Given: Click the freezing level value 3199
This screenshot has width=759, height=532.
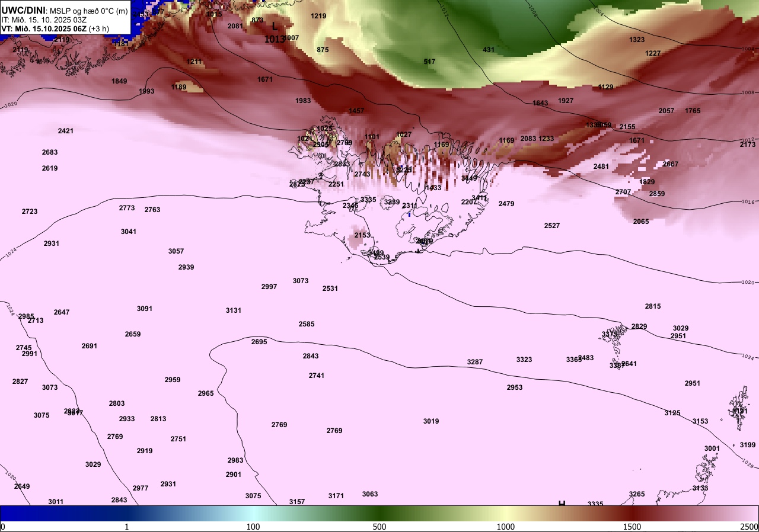Looking at the screenshot, I should (748, 445).
